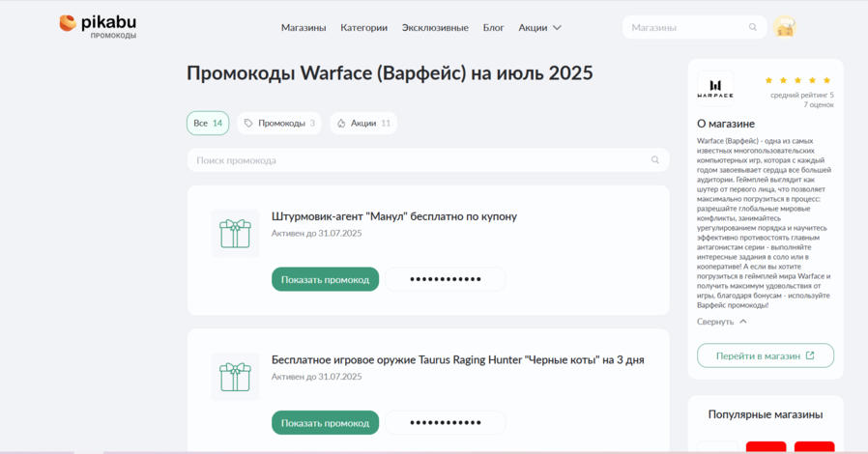The image size is (868, 454).
Task: Open Категории in the top navigation
Action: coord(363,28)
